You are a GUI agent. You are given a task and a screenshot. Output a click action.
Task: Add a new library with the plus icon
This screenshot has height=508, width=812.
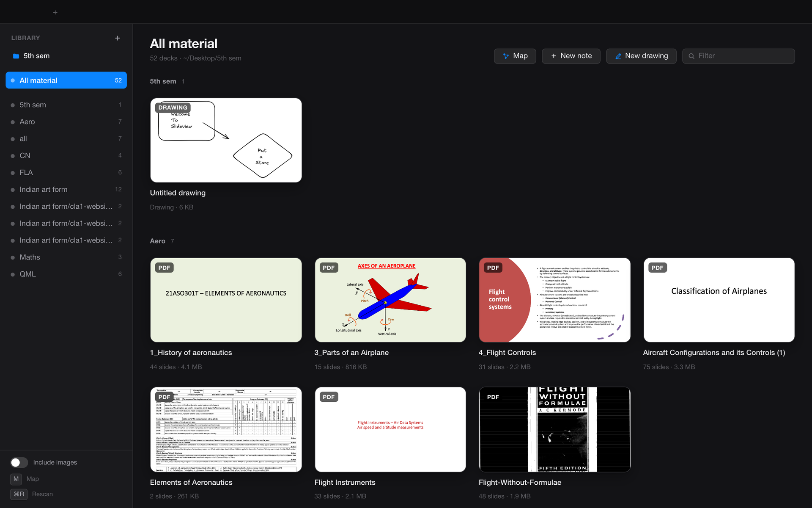click(118, 38)
